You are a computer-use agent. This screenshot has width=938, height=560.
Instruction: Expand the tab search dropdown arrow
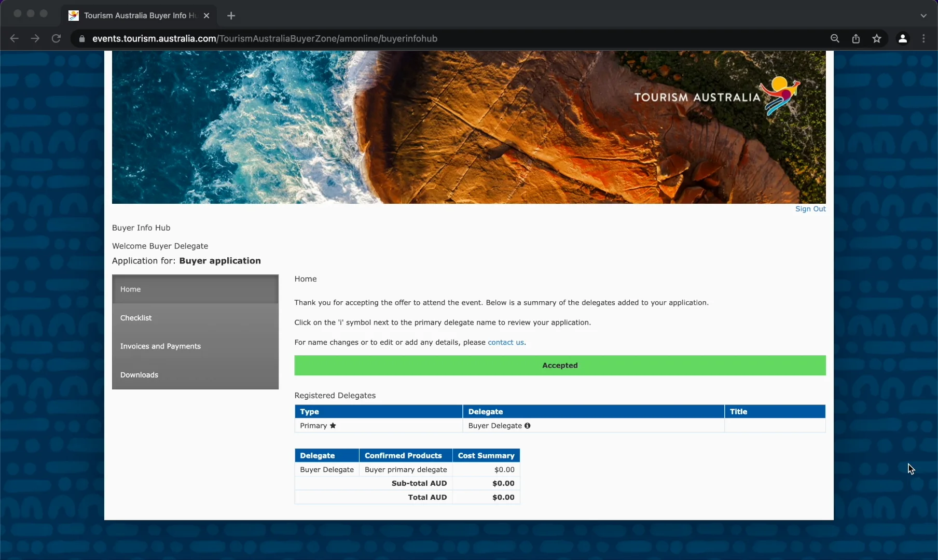click(x=923, y=16)
